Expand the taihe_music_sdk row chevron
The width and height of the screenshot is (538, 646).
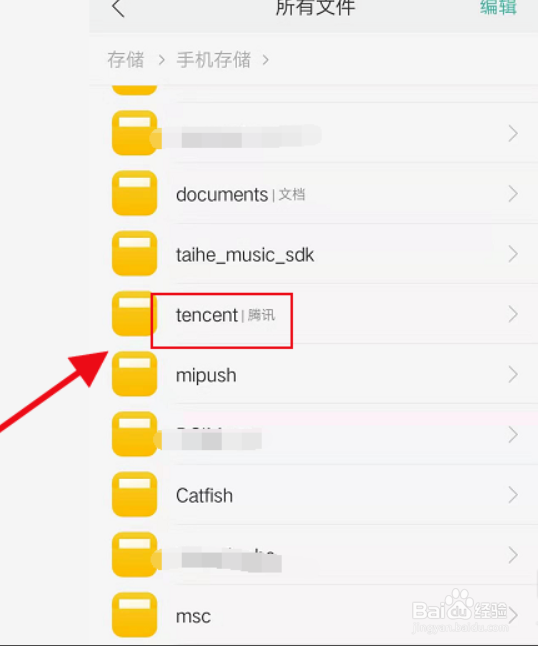(513, 254)
